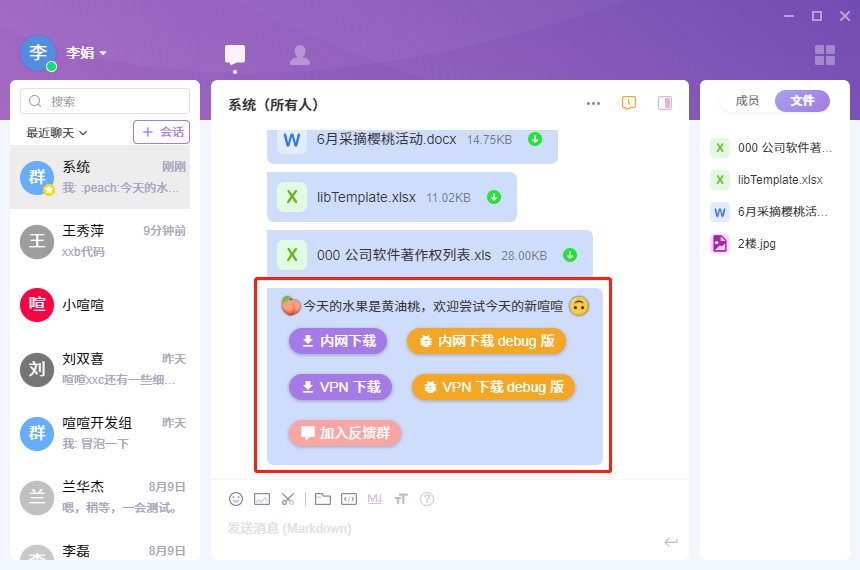Select the 文件 tab in sidebar

[x=802, y=100]
